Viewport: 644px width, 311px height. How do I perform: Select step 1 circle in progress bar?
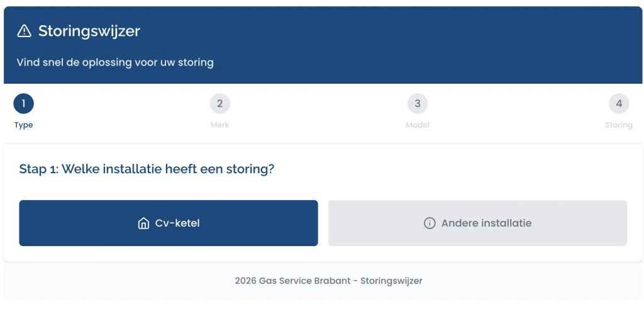coord(23,103)
